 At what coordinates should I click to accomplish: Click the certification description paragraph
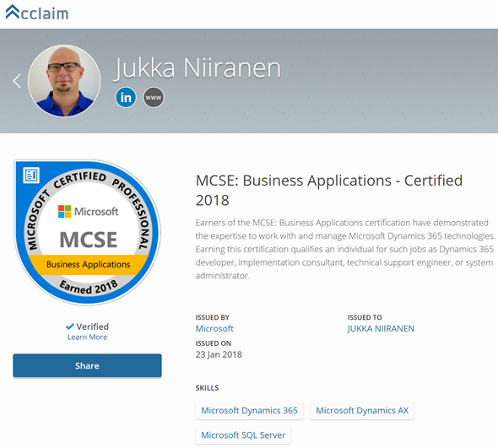coord(345,249)
